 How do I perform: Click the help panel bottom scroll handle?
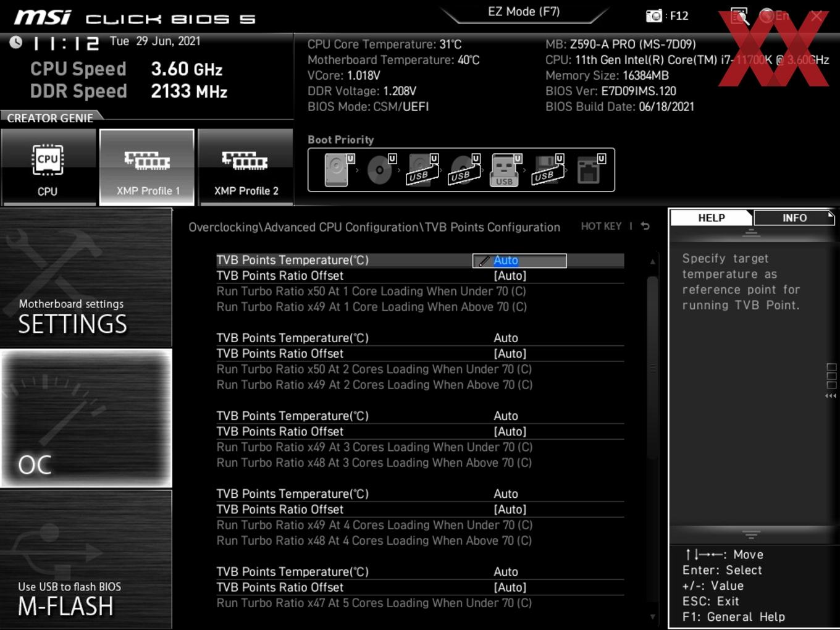(x=751, y=534)
